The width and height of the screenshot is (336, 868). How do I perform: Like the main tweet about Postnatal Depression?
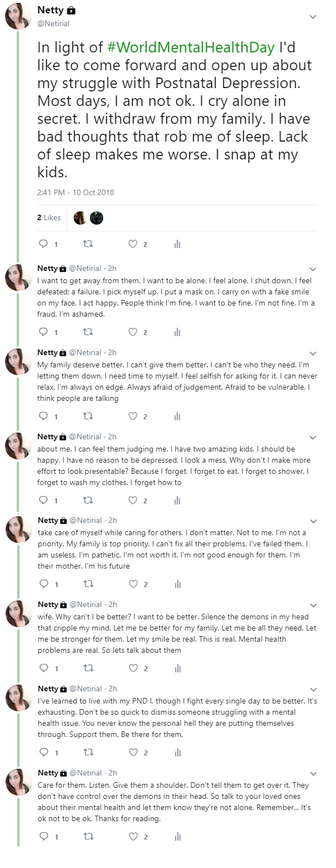[133, 244]
